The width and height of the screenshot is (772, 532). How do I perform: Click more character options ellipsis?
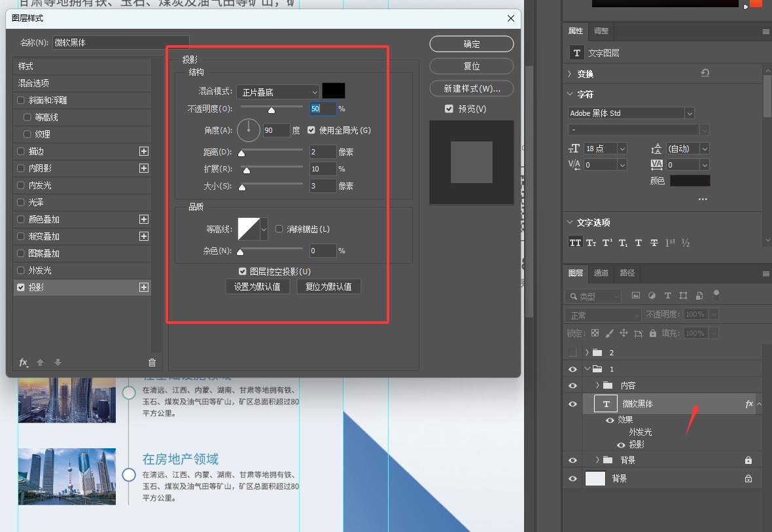coord(703,199)
